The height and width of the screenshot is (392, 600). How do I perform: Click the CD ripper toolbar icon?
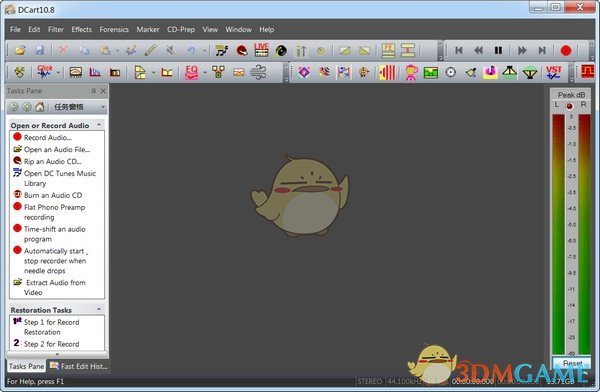click(x=241, y=51)
